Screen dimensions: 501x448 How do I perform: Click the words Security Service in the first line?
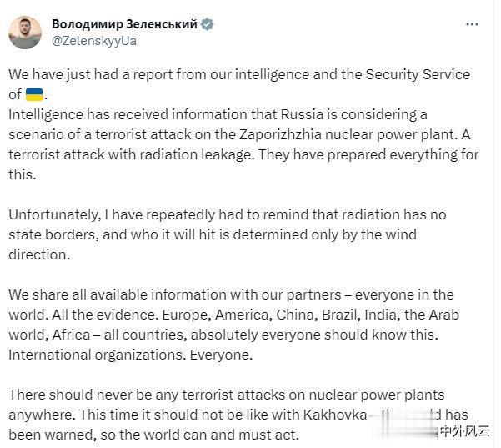point(418,74)
